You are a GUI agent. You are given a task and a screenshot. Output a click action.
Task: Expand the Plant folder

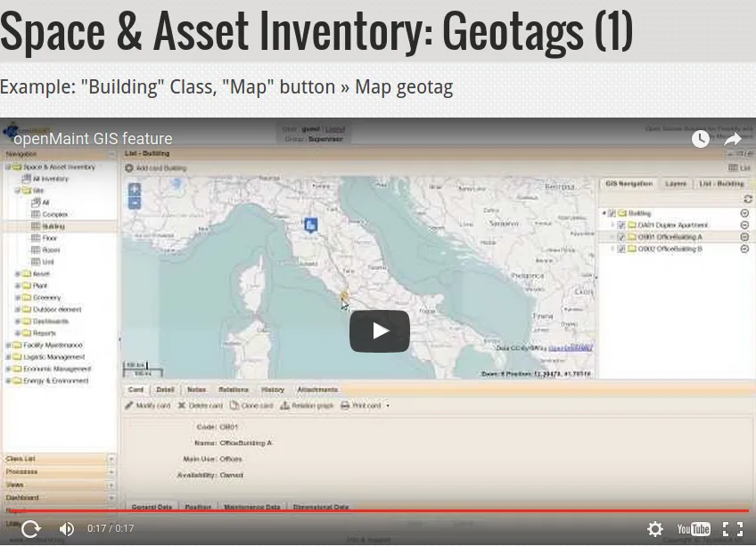coord(17,286)
